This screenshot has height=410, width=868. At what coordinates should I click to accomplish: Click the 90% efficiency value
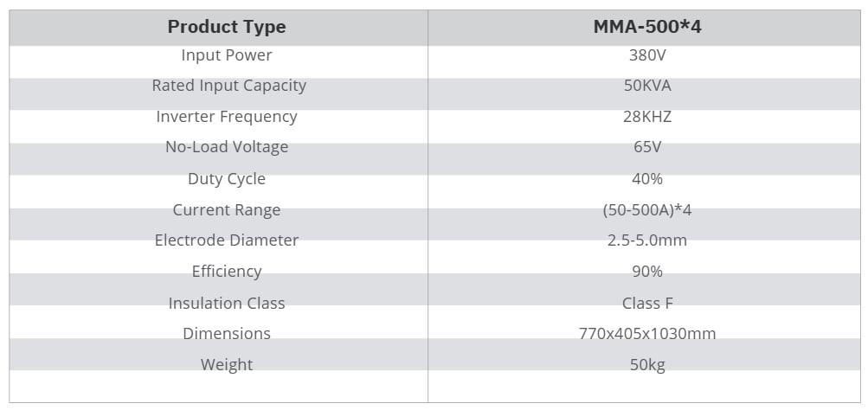646,272
